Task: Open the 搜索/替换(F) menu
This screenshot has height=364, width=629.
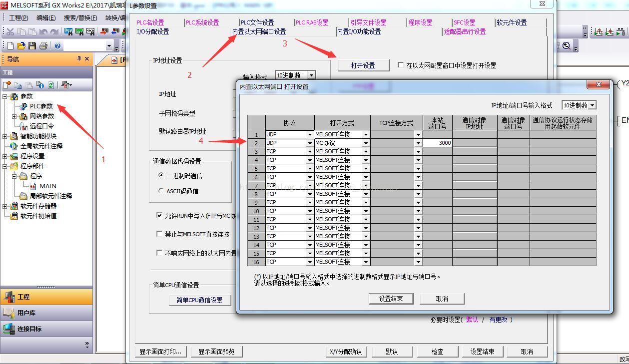Action: (80, 17)
